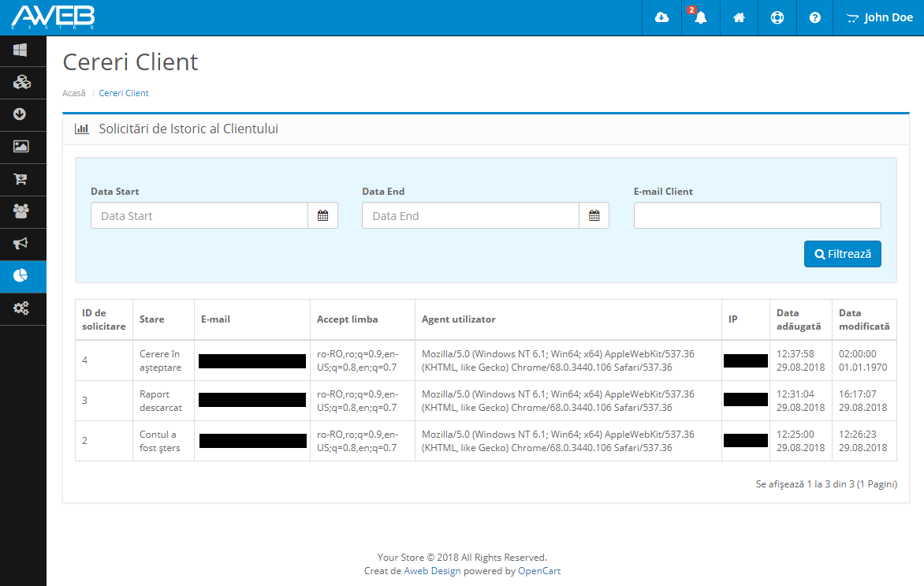The image size is (924, 586).
Task: Focus the E-mail Client input field
Action: click(x=757, y=215)
